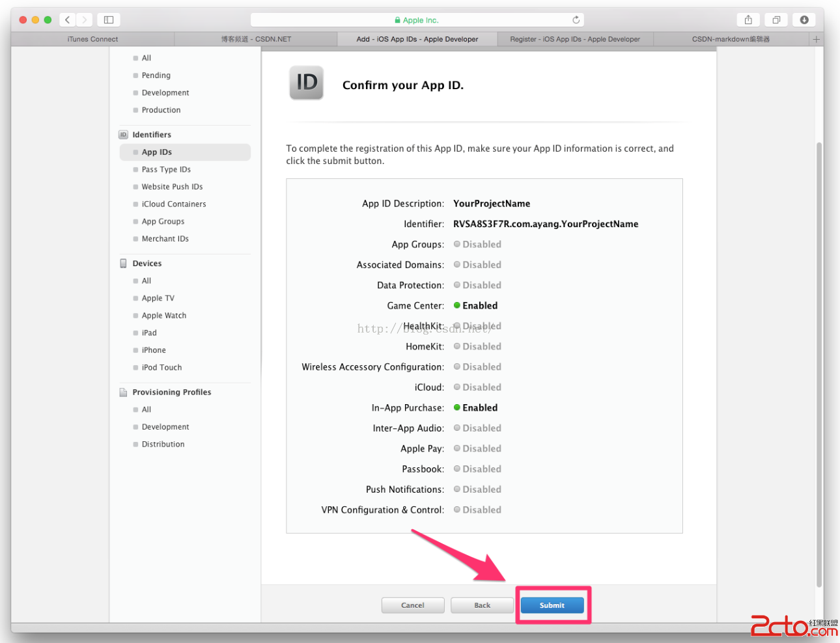This screenshot has height=643, width=840.
Task: Click the identifier 'RVSA8S3F7R.com.ayang.YourProjectName'
Action: [x=546, y=224]
